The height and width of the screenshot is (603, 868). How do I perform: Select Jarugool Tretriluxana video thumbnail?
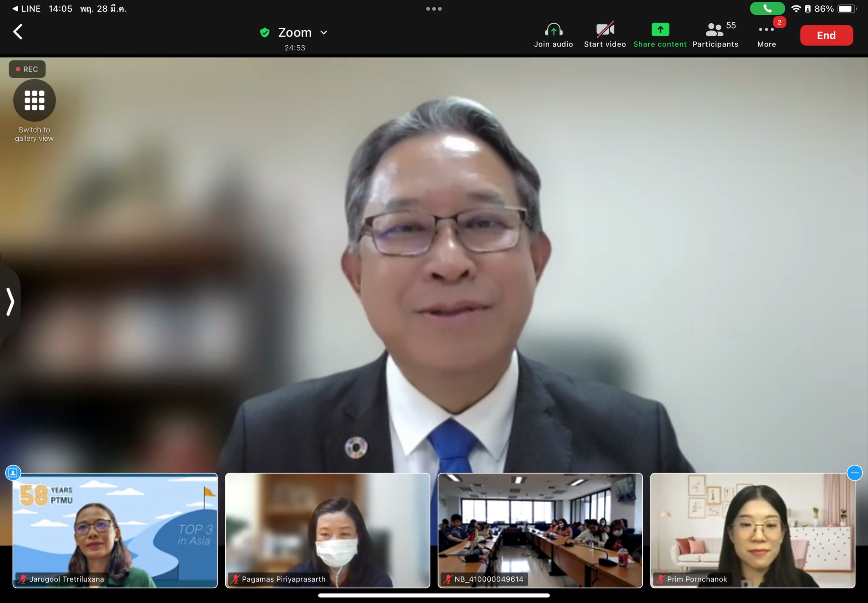tap(115, 530)
